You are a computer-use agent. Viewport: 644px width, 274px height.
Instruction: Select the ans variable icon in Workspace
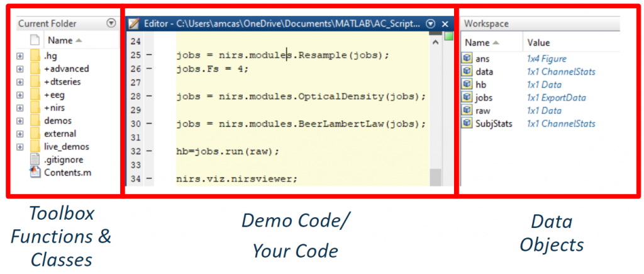pos(467,58)
